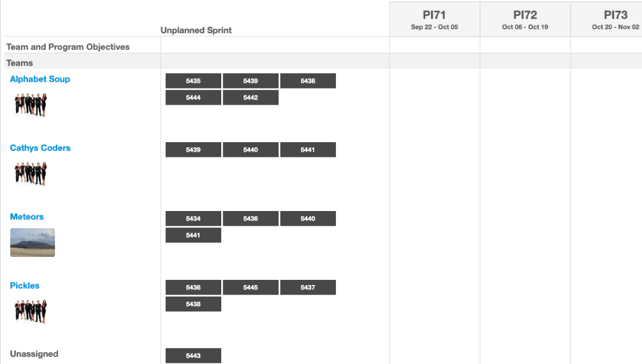Open the Alphabet Soup team link
This screenshot has width=642, height=364.
(40, 79)
